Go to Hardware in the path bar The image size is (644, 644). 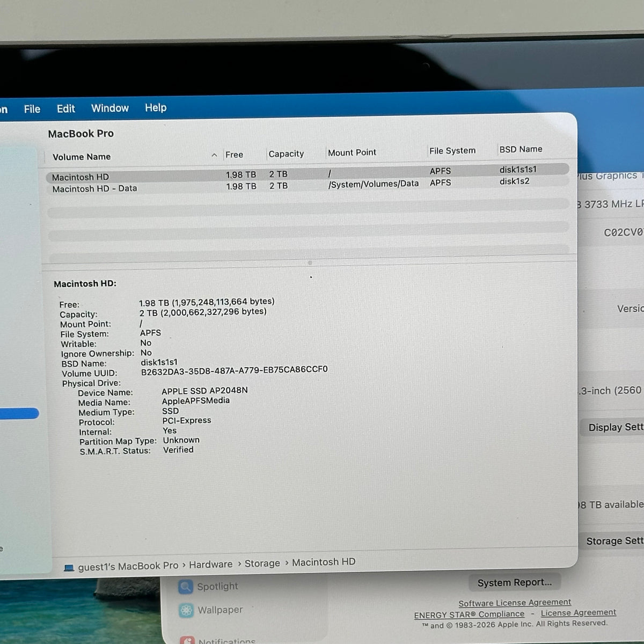211,565
